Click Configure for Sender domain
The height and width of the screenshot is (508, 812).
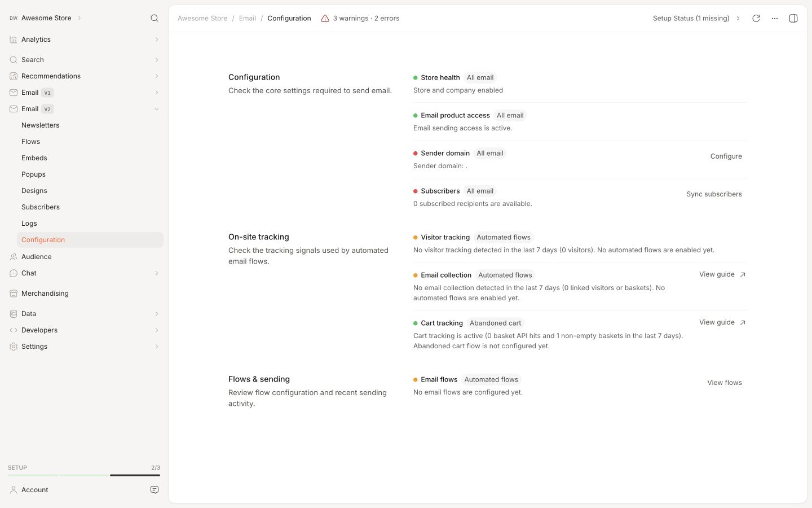coord(726,156)
